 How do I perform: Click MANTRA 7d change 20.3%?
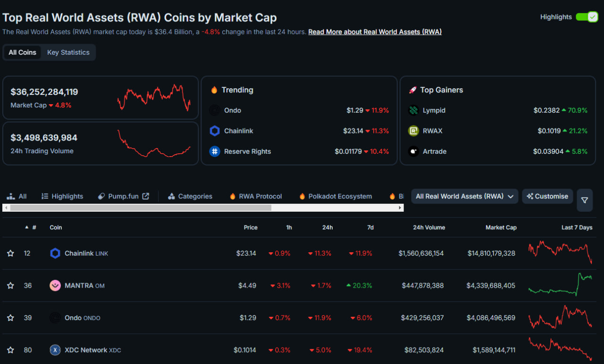pos(359,285)
